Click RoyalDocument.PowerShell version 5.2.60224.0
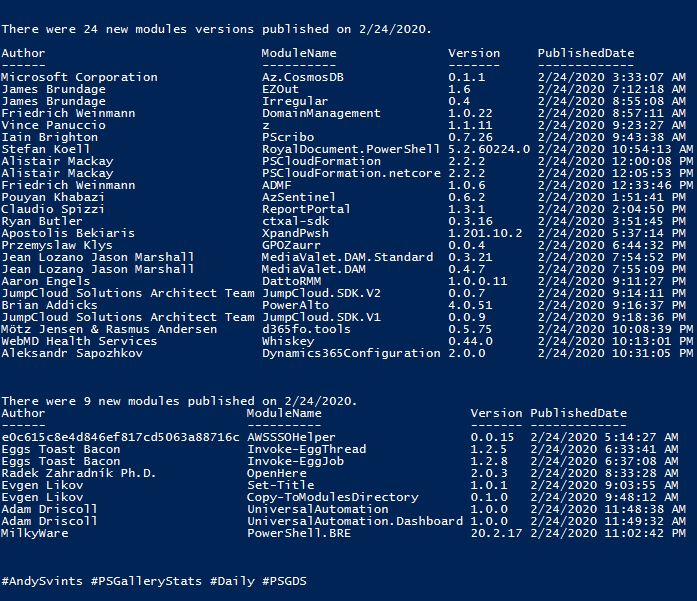 point(489,149)
